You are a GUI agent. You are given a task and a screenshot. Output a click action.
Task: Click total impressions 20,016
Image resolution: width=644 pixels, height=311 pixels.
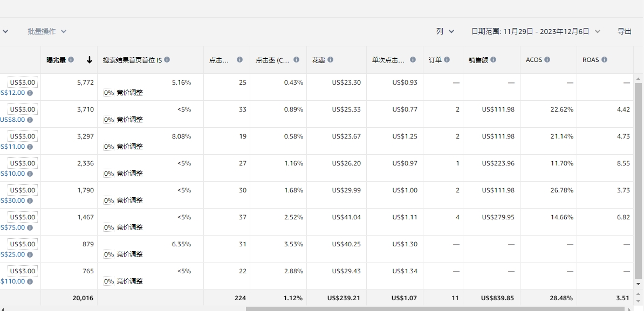pos(83,298)
